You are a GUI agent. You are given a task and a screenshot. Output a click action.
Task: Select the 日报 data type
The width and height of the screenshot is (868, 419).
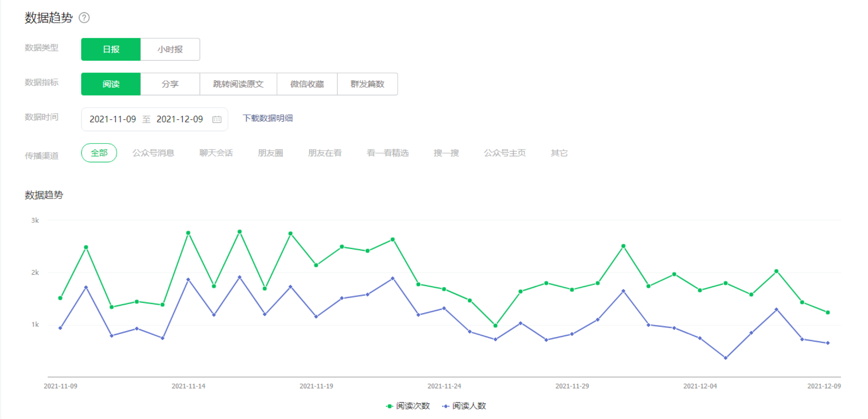pos(111,49)
